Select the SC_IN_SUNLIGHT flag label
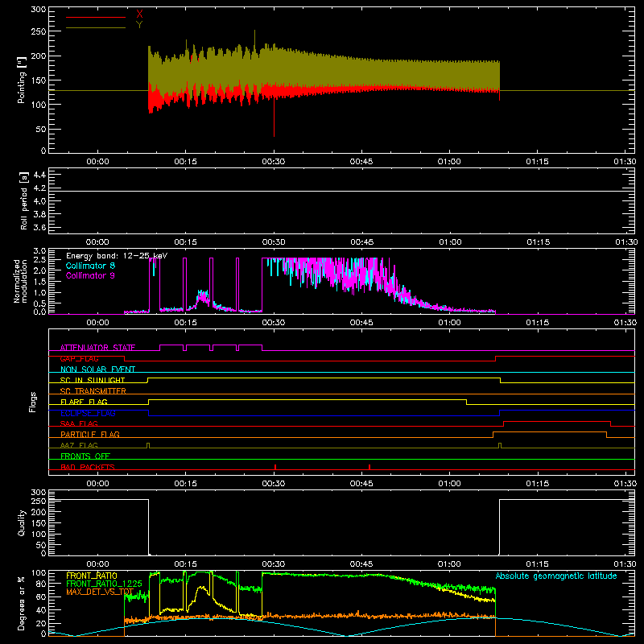Screen dimensions: 644x644 point(93,380)
